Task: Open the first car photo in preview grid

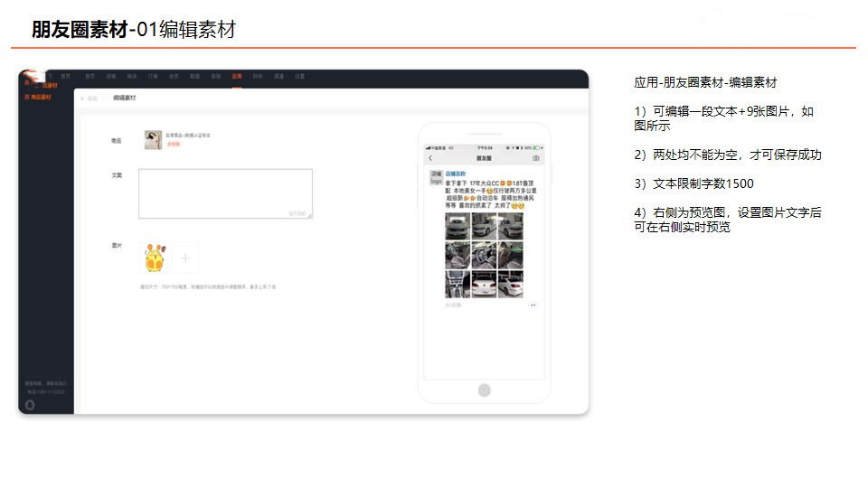Action: tap(458, 226)
